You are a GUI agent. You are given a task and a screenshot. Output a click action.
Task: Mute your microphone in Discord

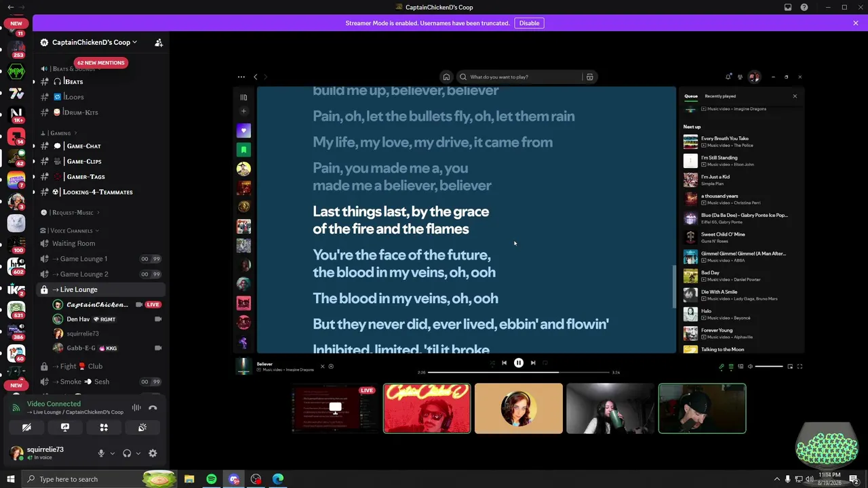[101, 453]
